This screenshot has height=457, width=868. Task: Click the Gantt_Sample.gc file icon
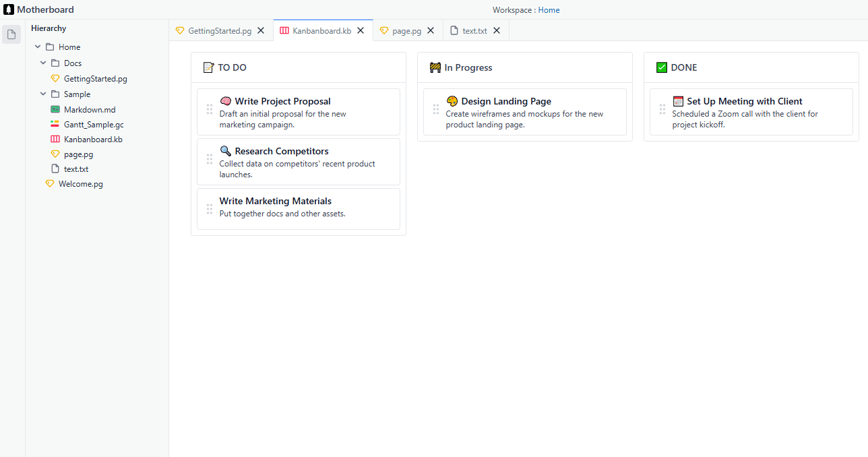55,125
